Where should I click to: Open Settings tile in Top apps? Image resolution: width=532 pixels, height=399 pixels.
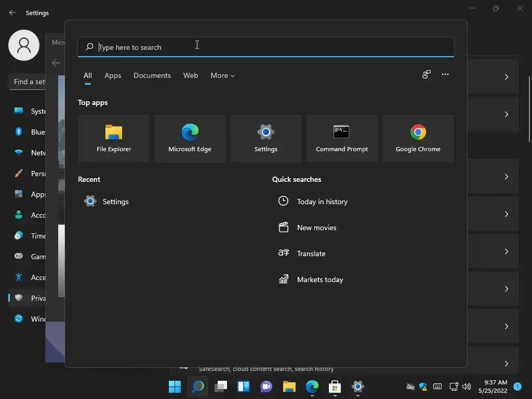[x=265, y=138]
